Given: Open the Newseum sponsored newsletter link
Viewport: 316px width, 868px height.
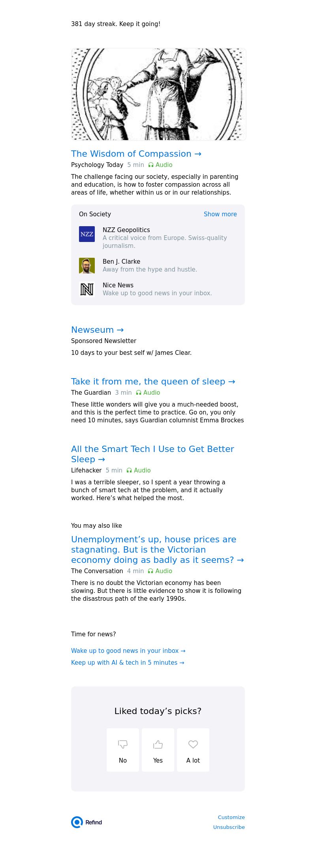Looking at the screenshot, I should click(x=98, y=330).
